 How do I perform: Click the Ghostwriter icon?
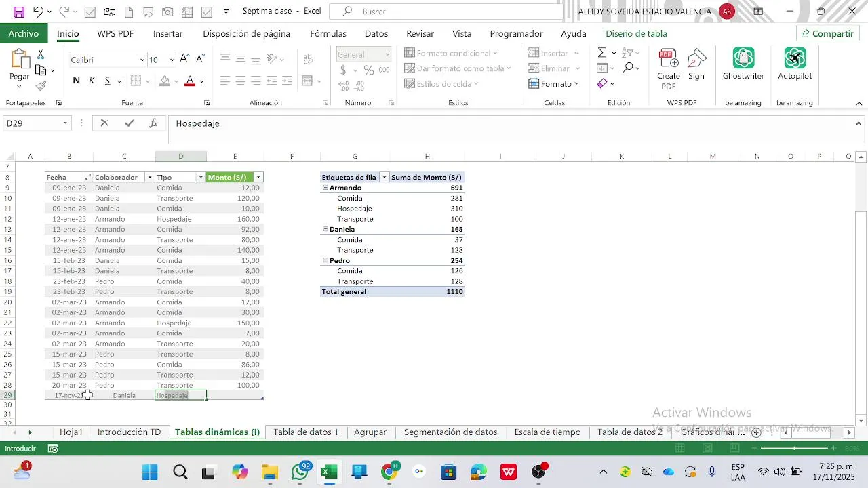click(743, 64)
